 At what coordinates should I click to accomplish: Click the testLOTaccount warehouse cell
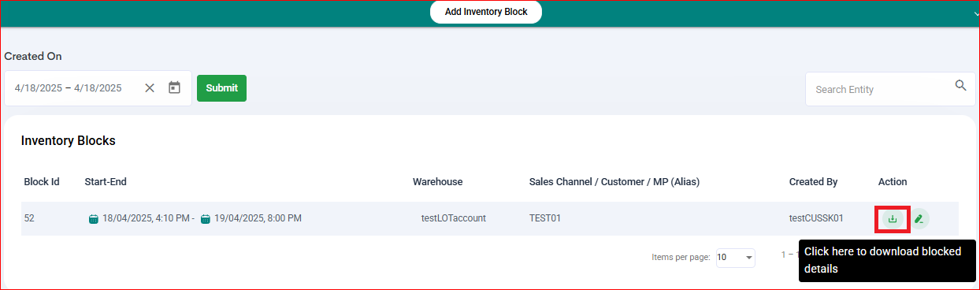(453, 218)
